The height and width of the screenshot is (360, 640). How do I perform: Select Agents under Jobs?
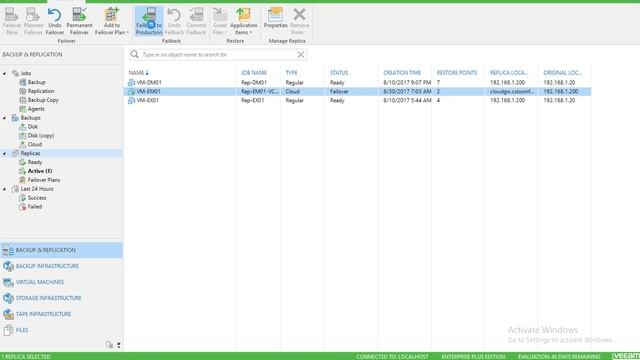coord(36,109)
